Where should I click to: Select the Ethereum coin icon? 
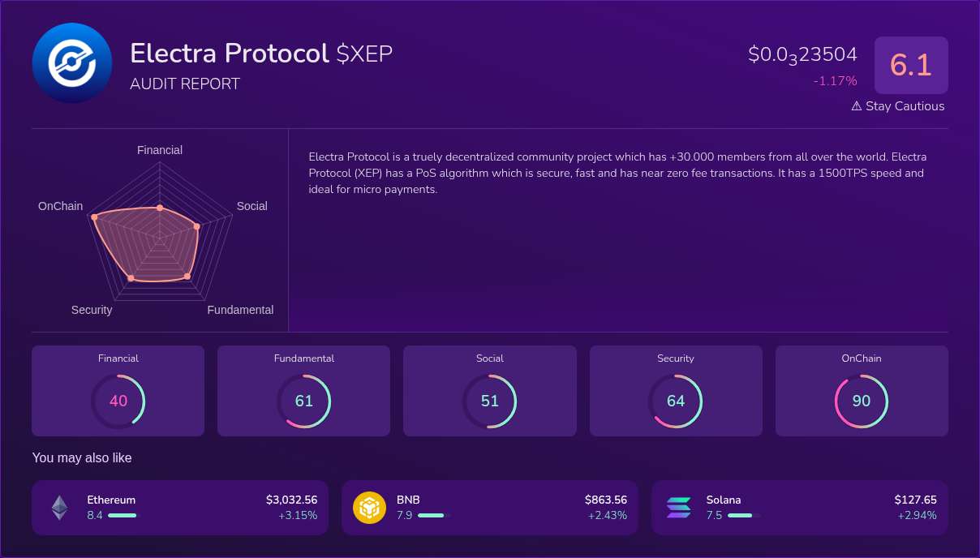58,506
